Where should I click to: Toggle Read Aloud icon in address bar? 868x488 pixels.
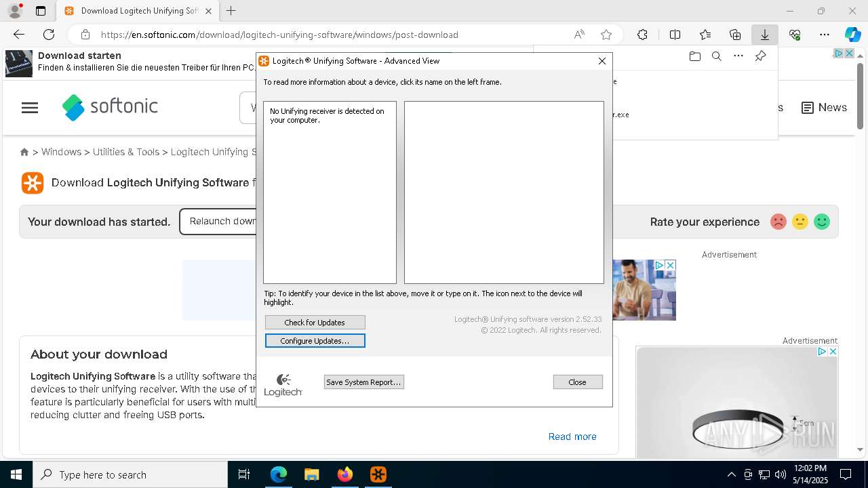click(579, 35)
